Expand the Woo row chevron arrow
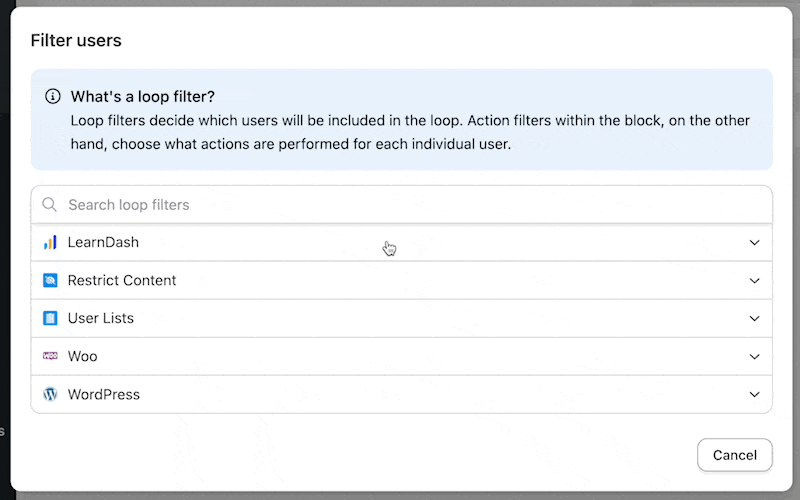Viewport: 800px width, 500px height. [x=754, y=357]
